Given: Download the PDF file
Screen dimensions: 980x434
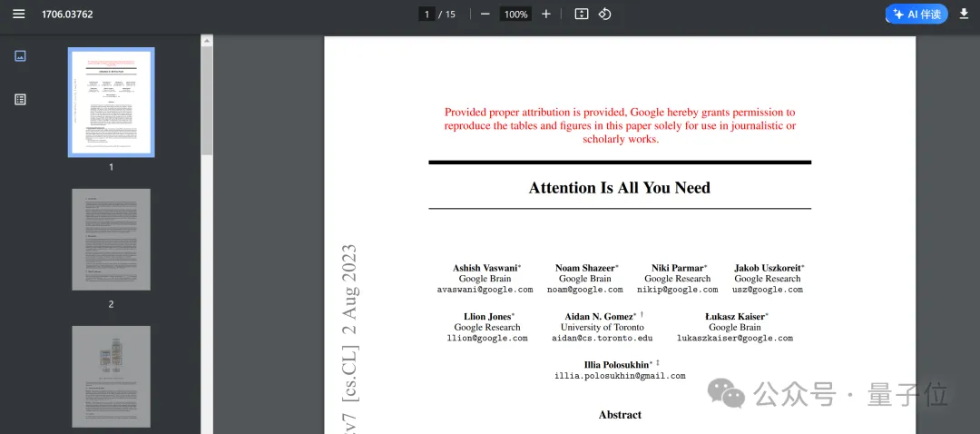Looking at the screenshot, I should pyautogui.click(x=964, y=15).
